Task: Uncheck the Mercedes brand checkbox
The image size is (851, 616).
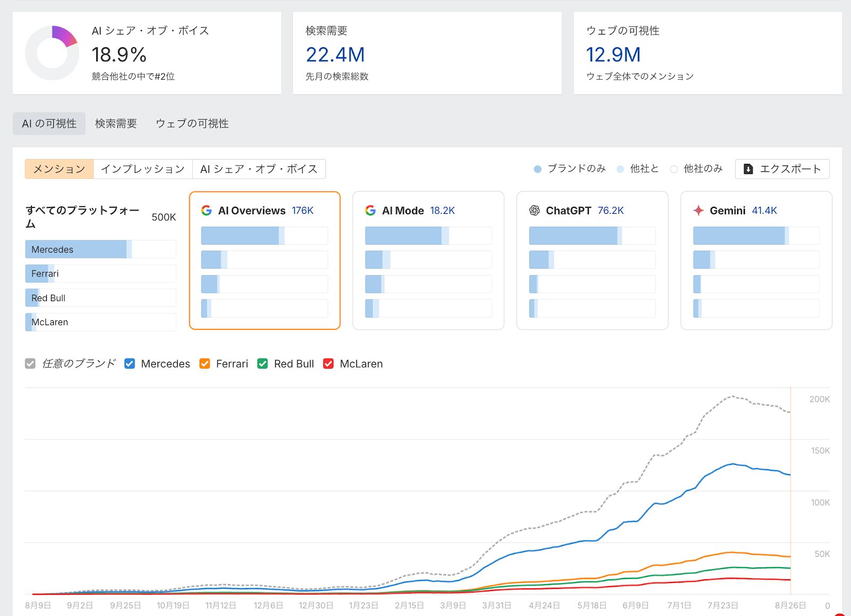Action: point(129,364)
